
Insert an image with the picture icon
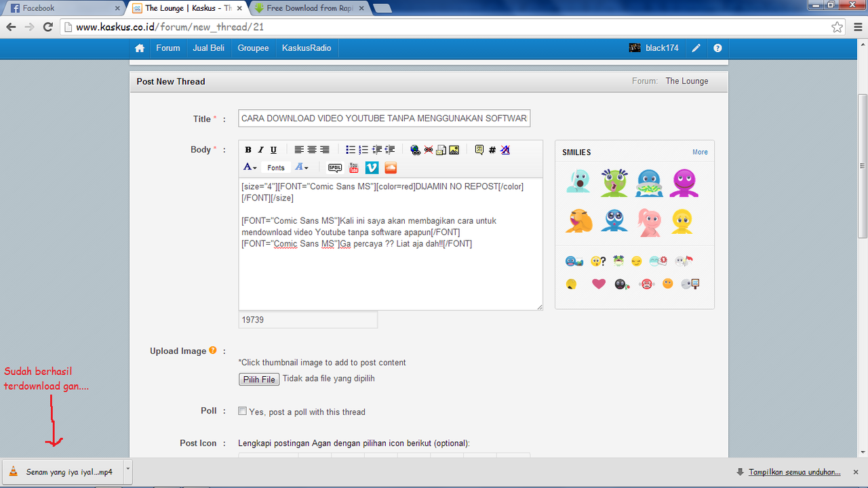click(454, 150)
